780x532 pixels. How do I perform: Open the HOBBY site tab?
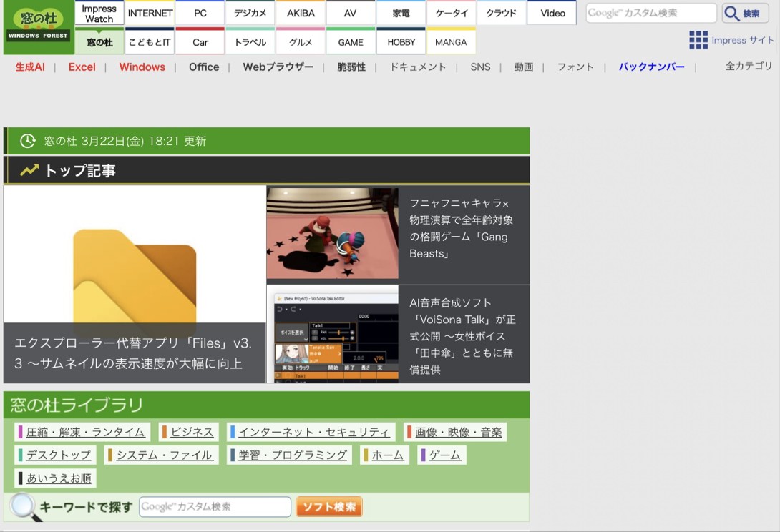point(401,41)
